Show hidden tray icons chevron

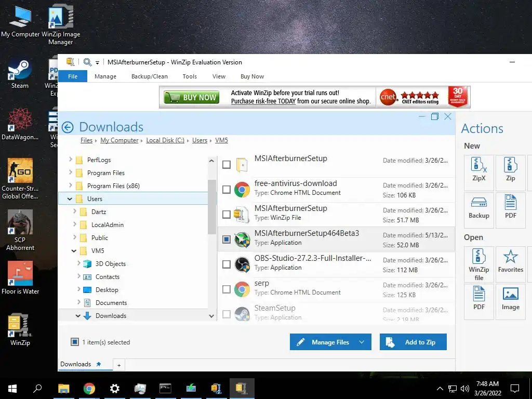(x=440, y=389)
